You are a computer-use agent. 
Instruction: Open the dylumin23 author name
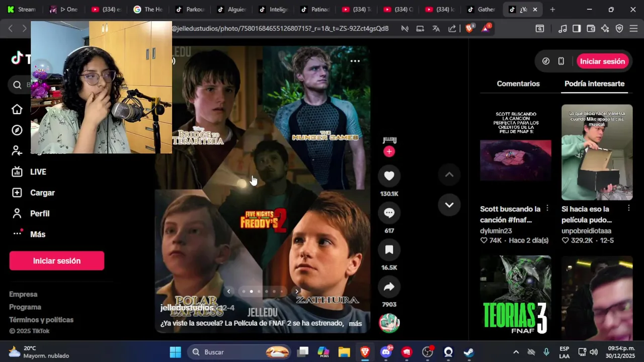(496, 231)
